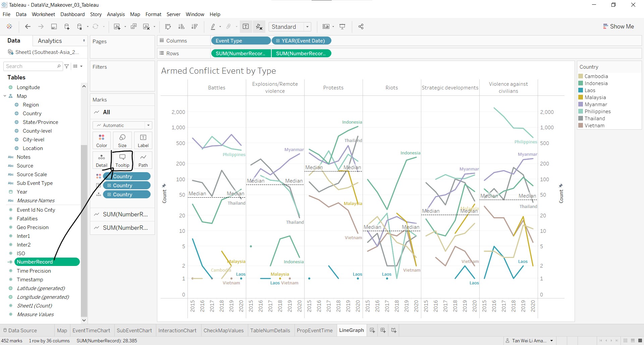The image size is (644, 345).
Task: Toggle Show Mark Labels in toolbar
Action: [x=246, y=27]
